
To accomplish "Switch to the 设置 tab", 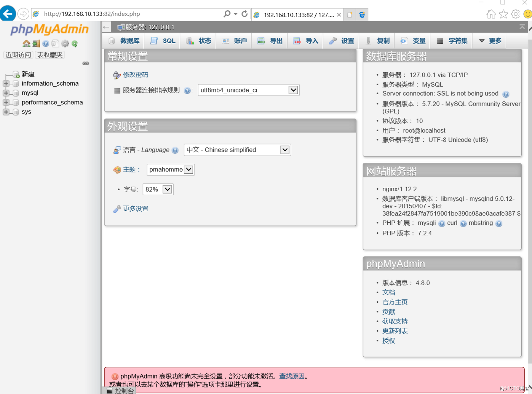I will click(x=341, y=41).
